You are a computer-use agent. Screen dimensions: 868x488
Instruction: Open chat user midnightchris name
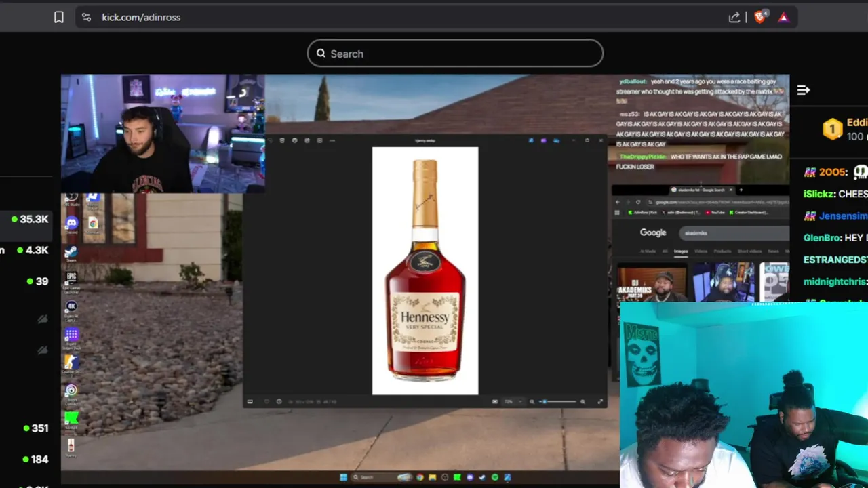834,282
